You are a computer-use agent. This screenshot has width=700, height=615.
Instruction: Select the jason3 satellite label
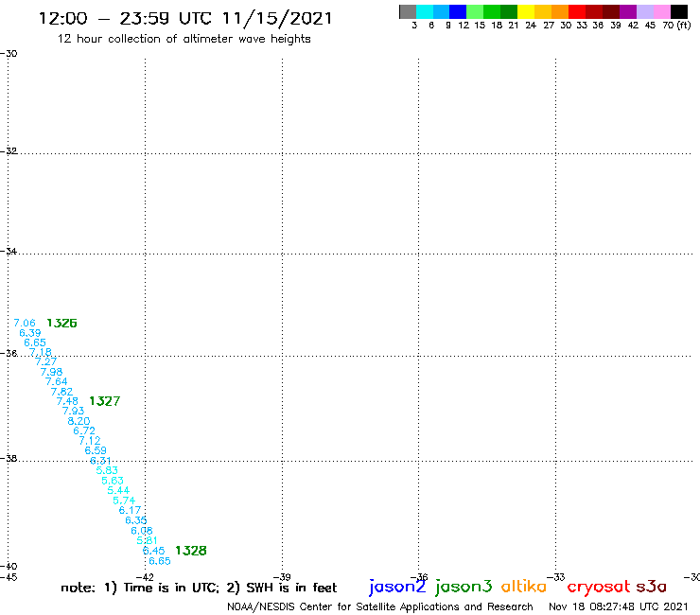464,587
